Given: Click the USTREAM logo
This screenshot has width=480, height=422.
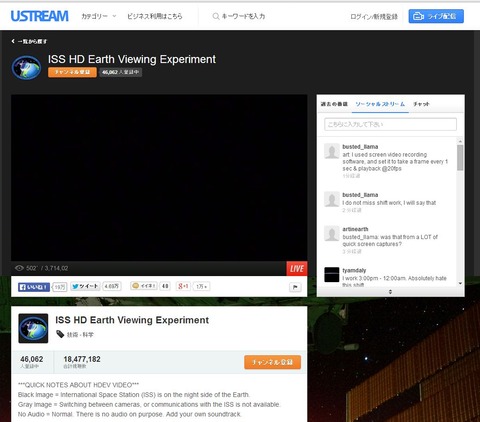Looking at the screenshot, I should 40,16.
